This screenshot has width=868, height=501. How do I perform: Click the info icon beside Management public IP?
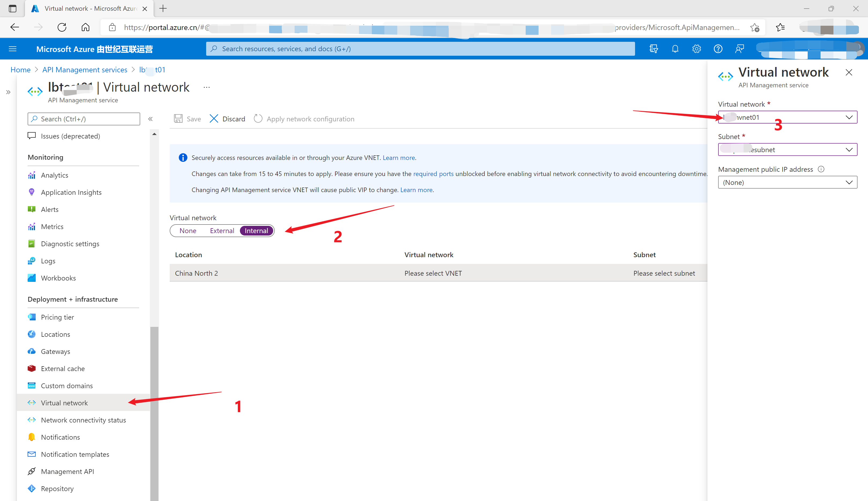point(821,169)
